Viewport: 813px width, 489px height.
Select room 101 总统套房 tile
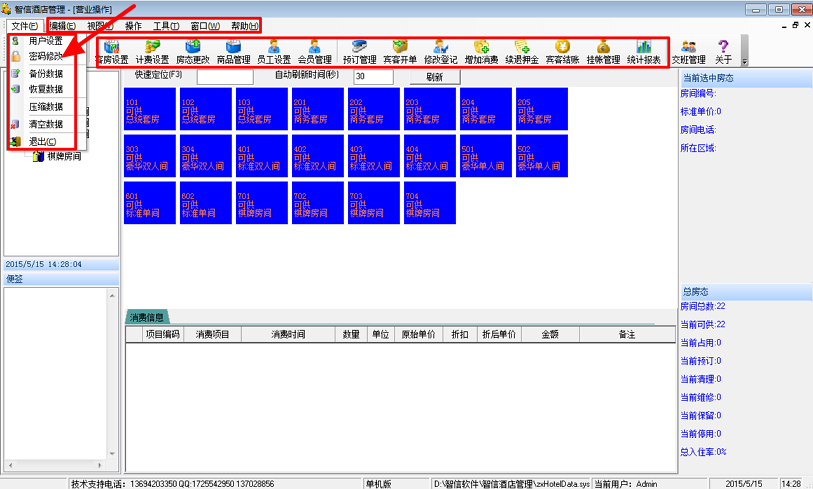point(150,109)
